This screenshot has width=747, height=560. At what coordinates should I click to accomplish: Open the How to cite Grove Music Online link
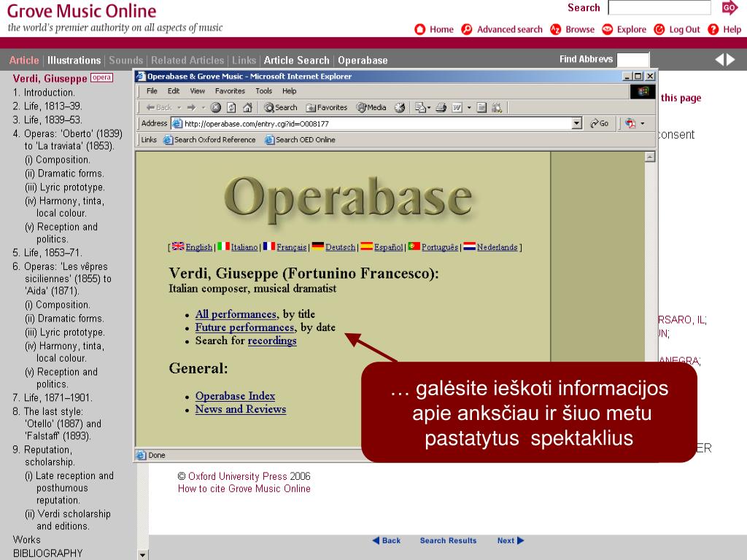[x=244, y=489]
